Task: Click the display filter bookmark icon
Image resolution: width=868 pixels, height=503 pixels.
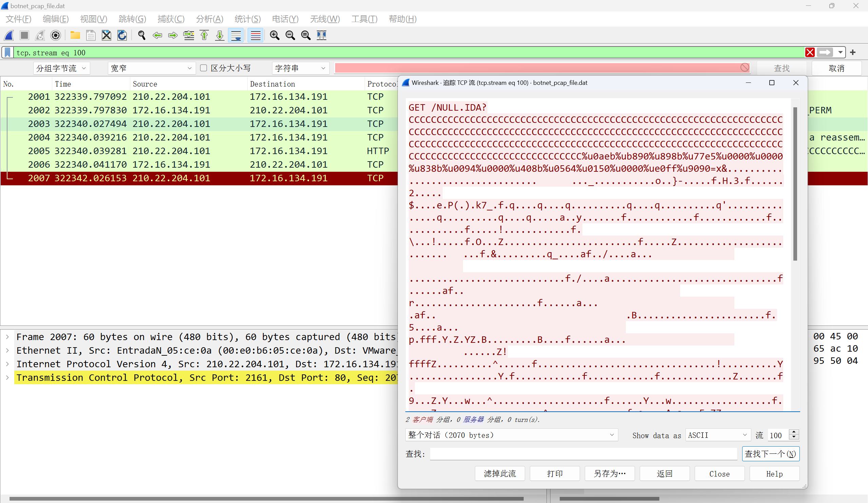Action: coord(7,52)
